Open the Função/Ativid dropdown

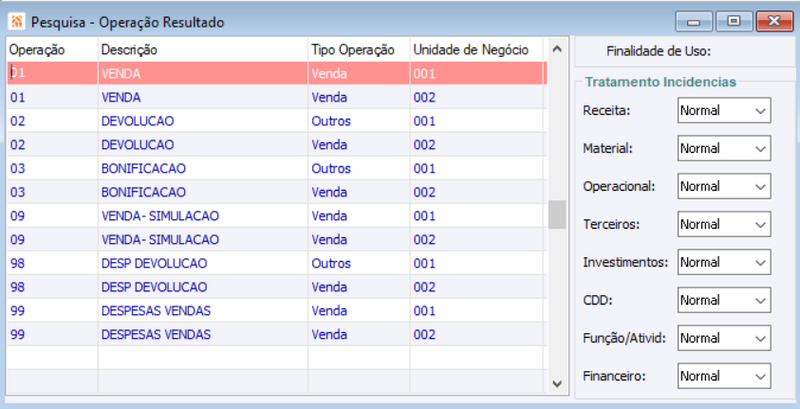(x=724, y=338)
